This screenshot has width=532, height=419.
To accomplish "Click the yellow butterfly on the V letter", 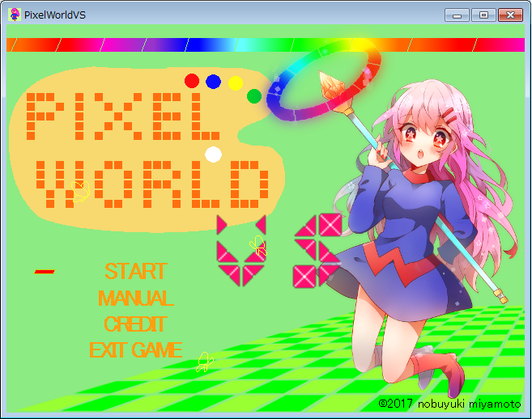I will (258, 245).
